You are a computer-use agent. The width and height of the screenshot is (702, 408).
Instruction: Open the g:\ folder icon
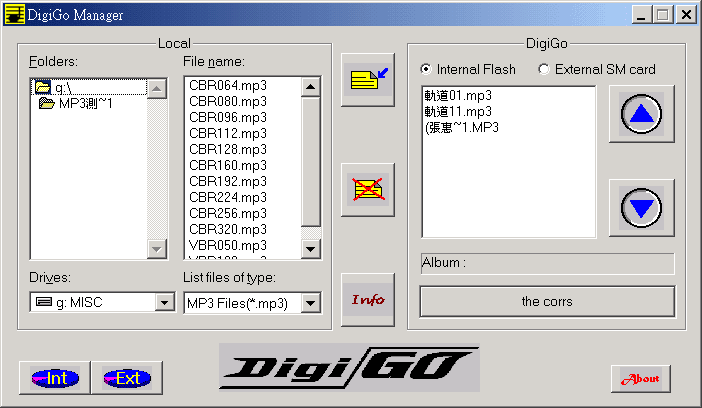pyautogui.click(x=43, y=87)
